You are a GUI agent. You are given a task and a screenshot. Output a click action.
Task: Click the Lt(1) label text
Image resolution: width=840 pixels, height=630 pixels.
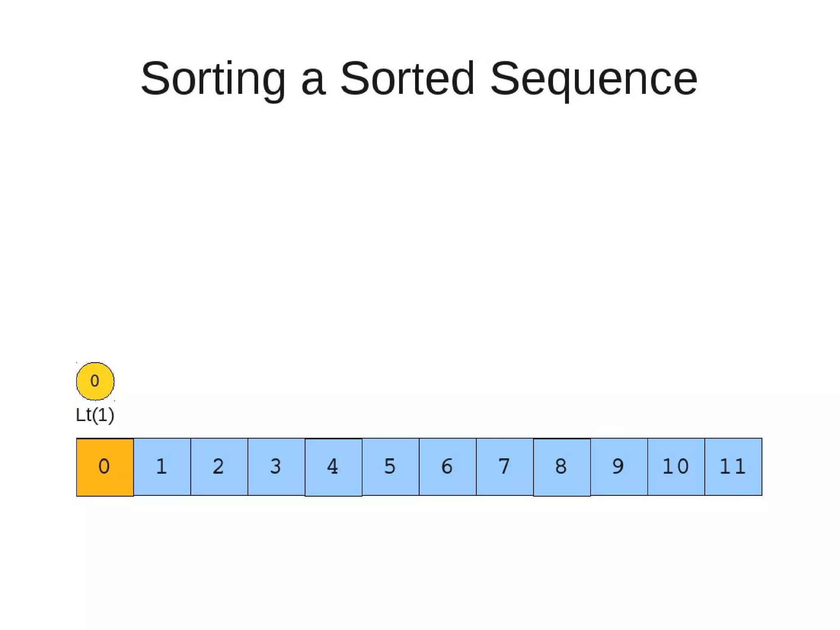click(x=95, y=415)
